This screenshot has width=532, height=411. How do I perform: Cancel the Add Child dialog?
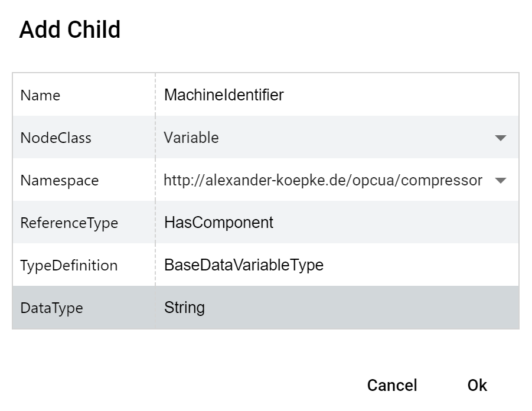click(392, 385)
